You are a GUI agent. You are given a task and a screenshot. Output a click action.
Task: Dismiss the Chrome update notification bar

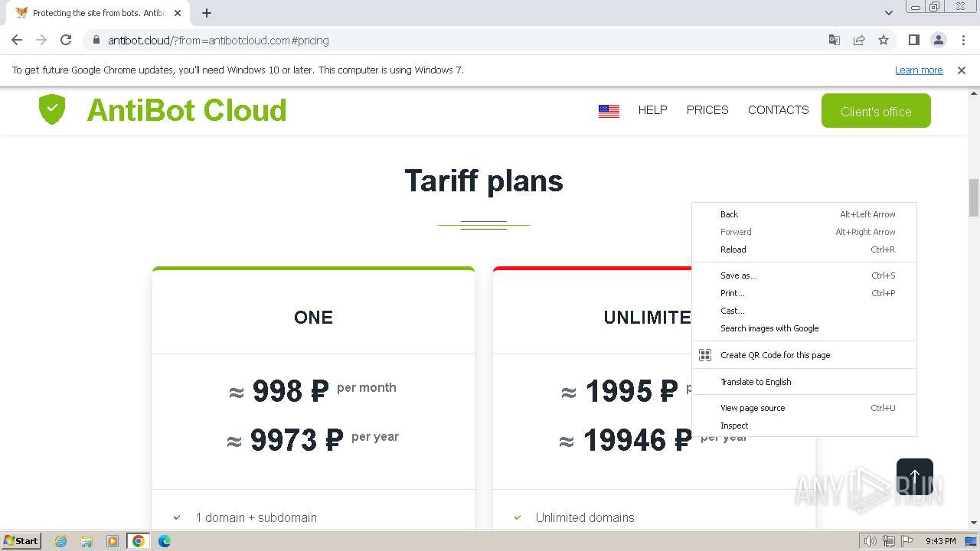point(962,70)
